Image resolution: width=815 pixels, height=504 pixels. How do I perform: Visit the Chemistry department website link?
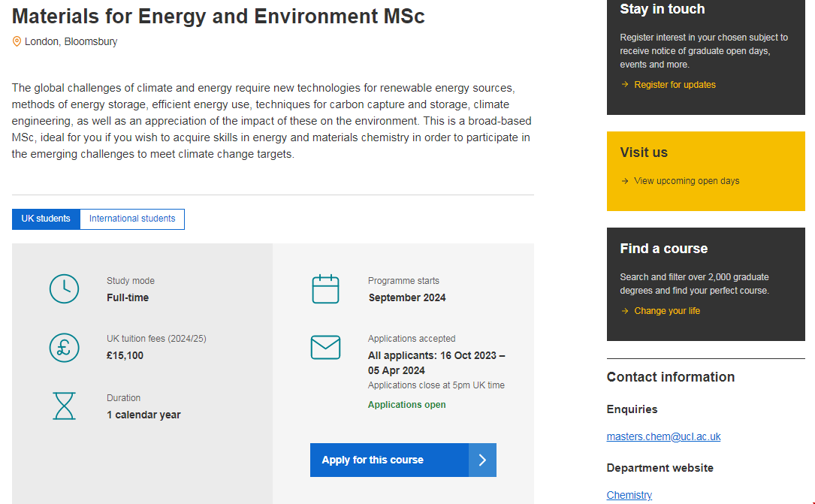(x=629, y=495)
